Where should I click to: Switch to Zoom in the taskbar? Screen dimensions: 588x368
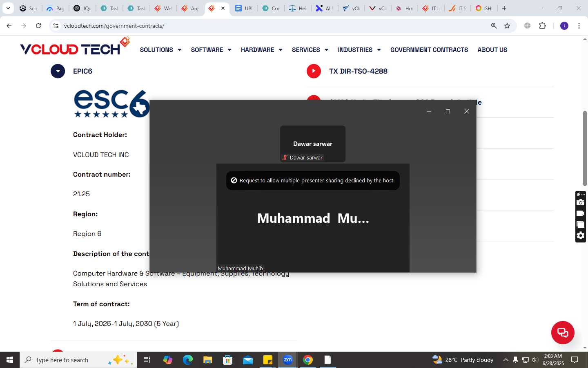tap(288, 360)
